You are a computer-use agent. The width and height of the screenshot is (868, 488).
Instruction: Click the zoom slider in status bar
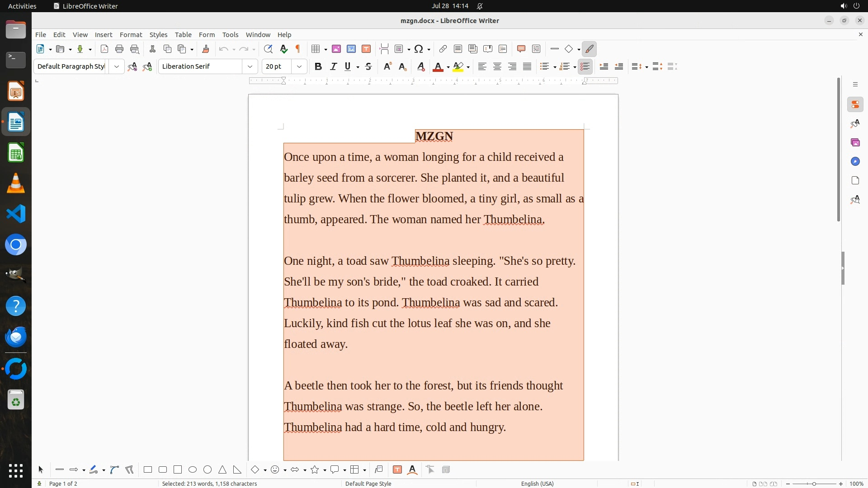click(x=814, y=484)
